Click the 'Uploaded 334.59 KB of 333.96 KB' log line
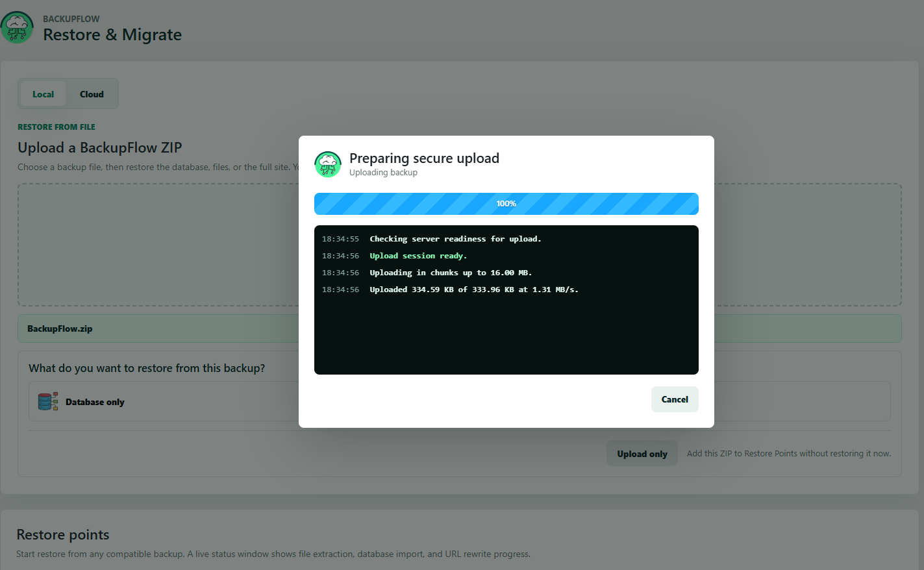Image resolution: width=924 pixels, height=570 pixels. point(474,290)
